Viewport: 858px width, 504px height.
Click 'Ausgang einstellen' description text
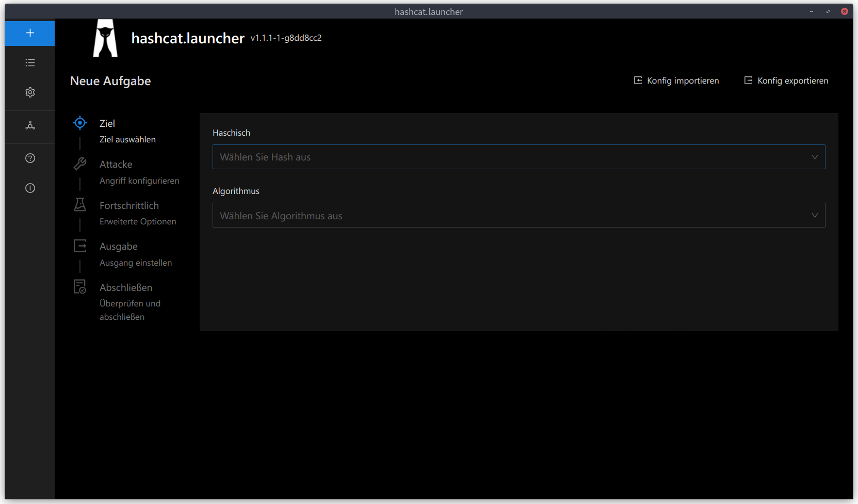(136, 263)
